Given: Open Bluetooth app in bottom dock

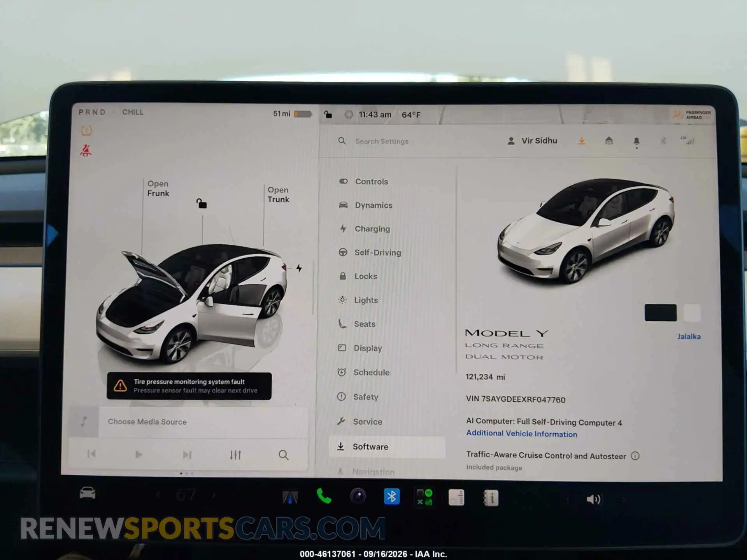Looking at the screenshot, I should pyautogui.click(x=391, y=497).
